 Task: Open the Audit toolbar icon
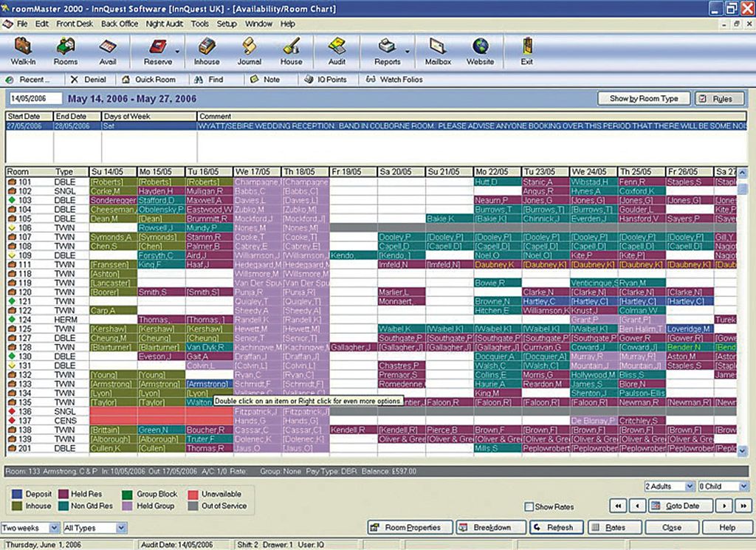337,51
